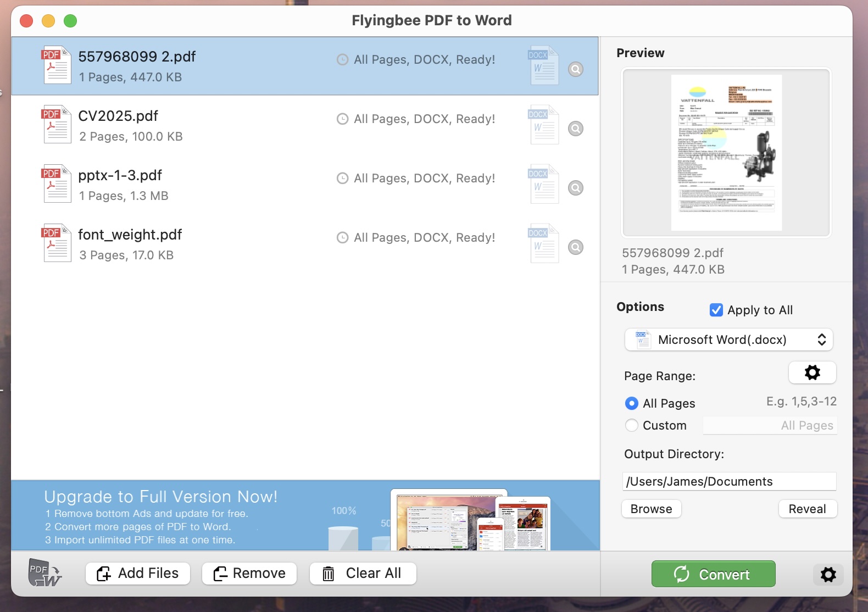Click the DOCX output icon for CV2025.pdf
Screen dimensions: 868x612
[x=543, y=125]
